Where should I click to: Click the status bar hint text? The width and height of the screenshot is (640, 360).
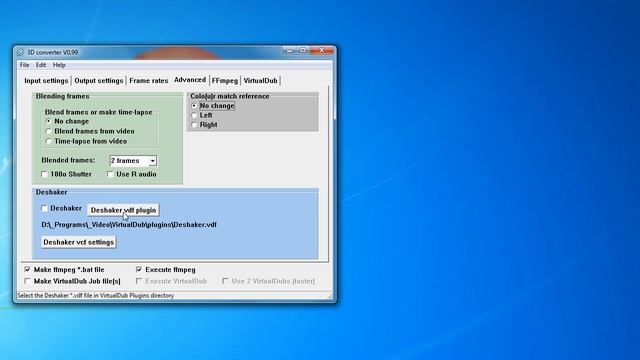96,295
